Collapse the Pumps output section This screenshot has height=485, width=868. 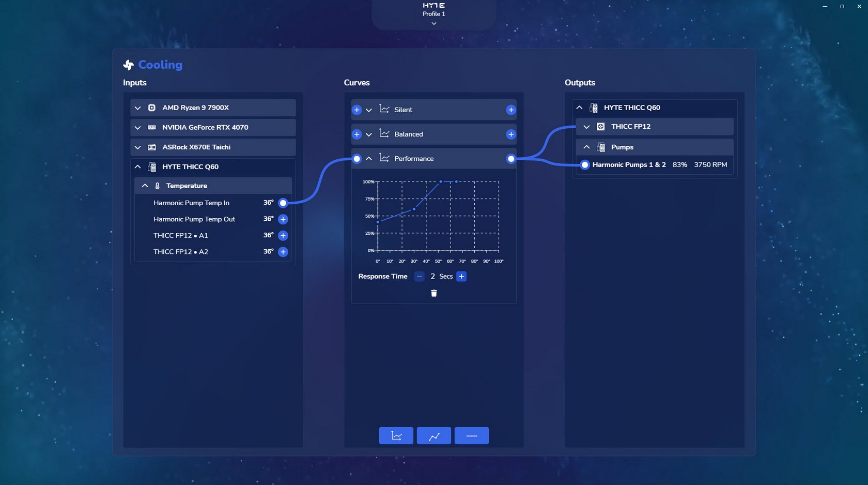tap(587, 147)
